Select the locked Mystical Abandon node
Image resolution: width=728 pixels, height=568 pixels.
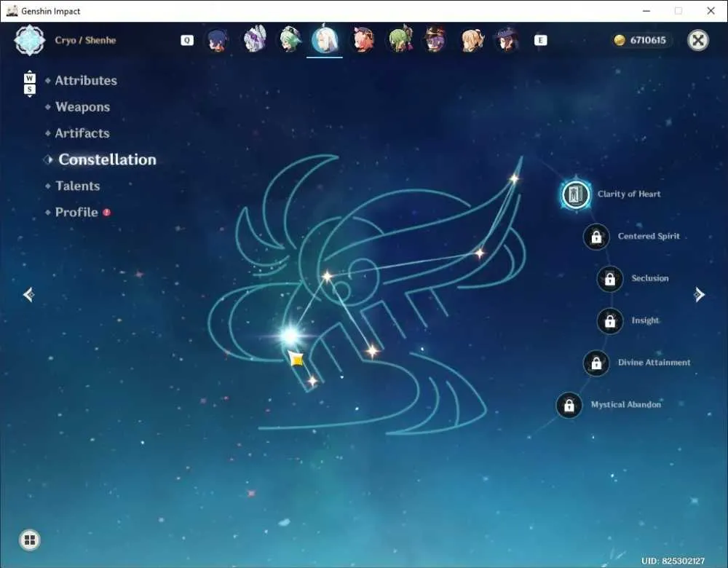click(569, 406)
